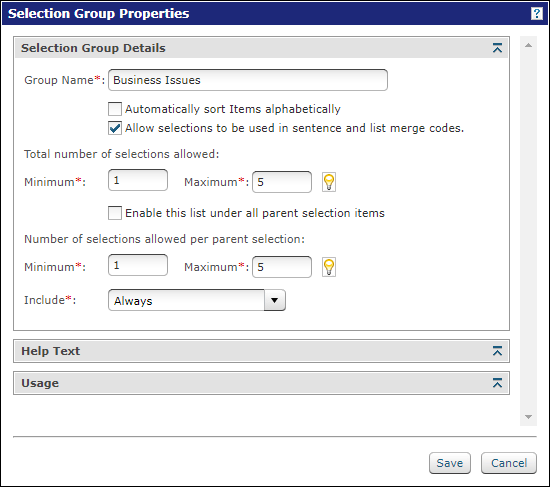Open the help question mark icon

coord(536,14)
